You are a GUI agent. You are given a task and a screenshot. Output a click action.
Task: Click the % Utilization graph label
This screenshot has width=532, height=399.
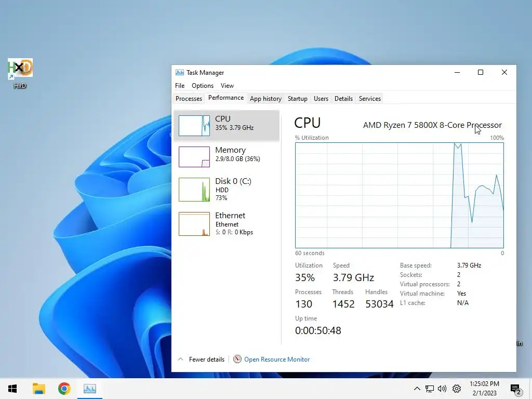click(312, 138)
